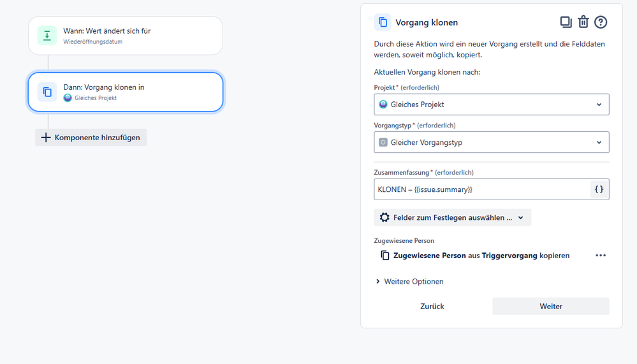The image size is (637, 364).
Task: Click the Zusammenfassung text field
Action: [x=481, y=189]
